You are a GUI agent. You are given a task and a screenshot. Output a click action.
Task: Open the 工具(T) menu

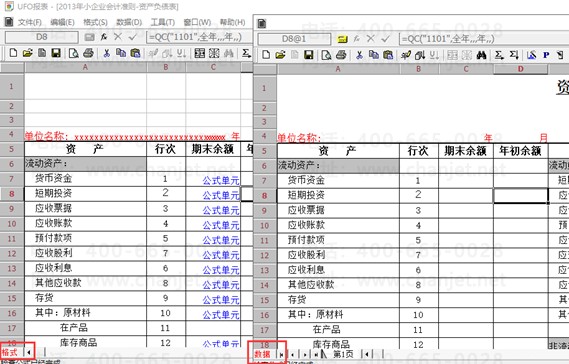(163, 22)
